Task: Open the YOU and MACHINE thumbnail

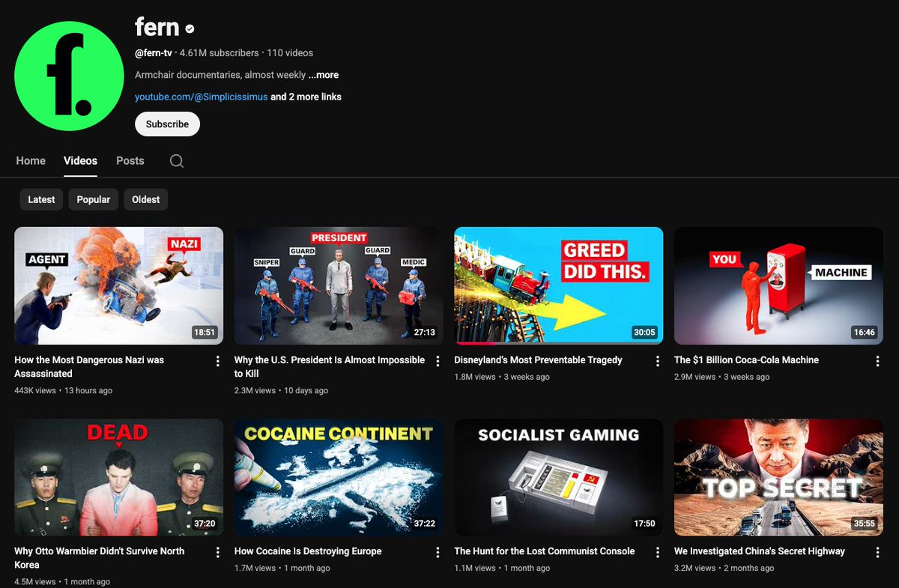Action: (778, 285)
